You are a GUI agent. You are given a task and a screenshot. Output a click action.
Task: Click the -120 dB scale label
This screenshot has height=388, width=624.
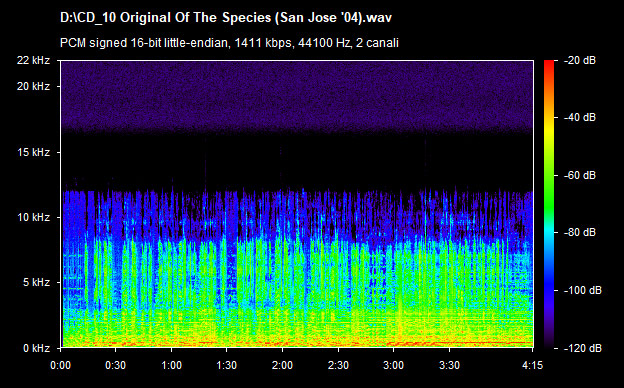click(583, 348)
